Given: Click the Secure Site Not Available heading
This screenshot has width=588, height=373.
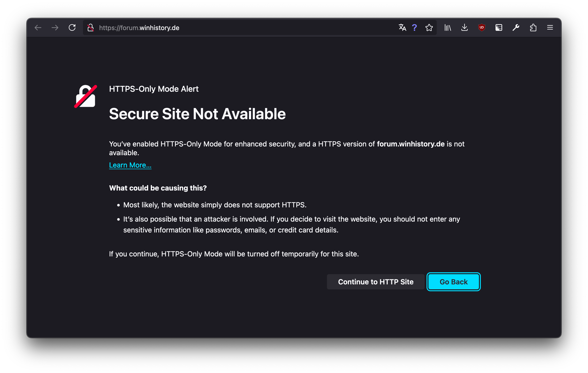Looking at the screenshot, I should (197, 114).
